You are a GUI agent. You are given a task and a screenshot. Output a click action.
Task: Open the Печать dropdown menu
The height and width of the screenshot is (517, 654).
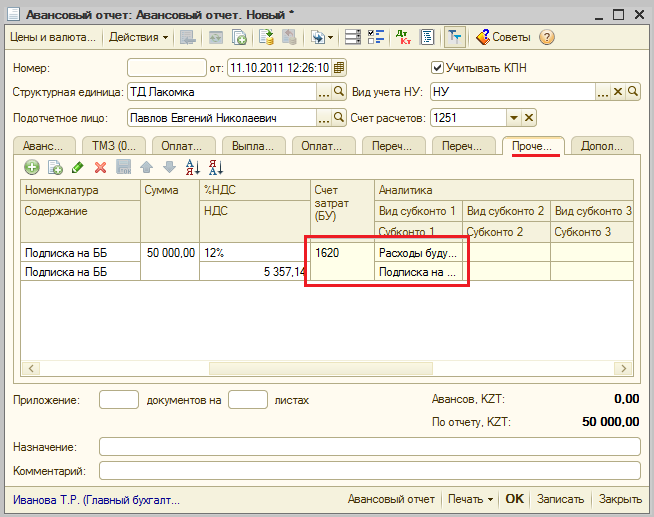[471, 498]
